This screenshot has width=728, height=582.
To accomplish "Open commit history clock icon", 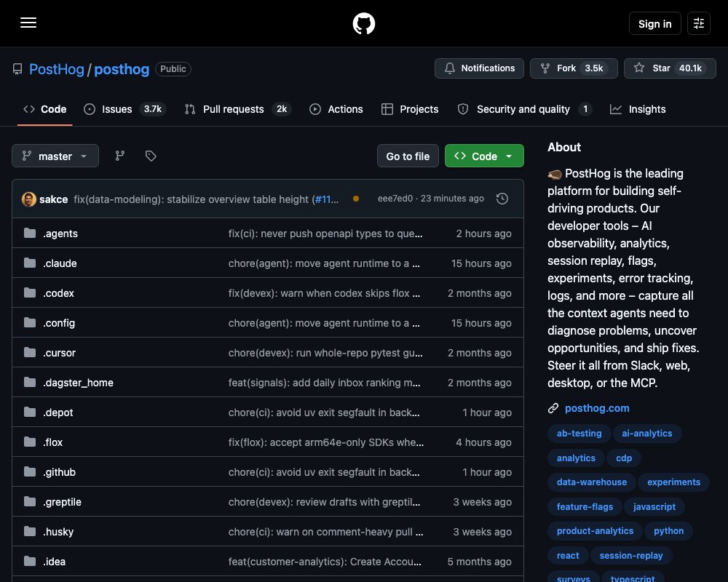I will [x=502, y=199].
